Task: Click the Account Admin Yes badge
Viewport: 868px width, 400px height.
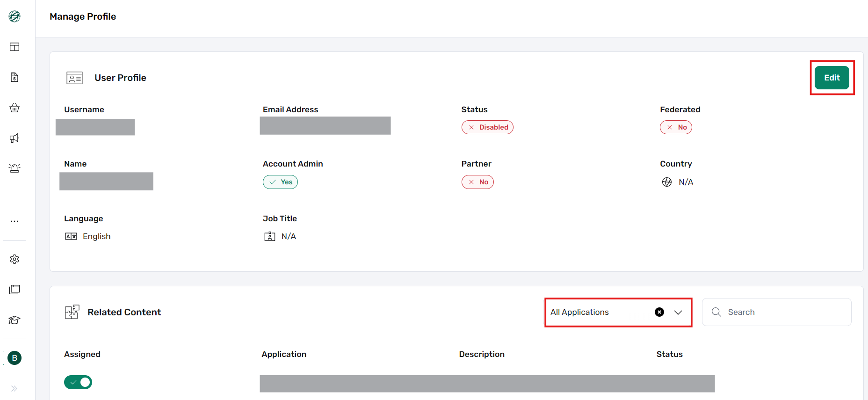Action: [280, 182]
